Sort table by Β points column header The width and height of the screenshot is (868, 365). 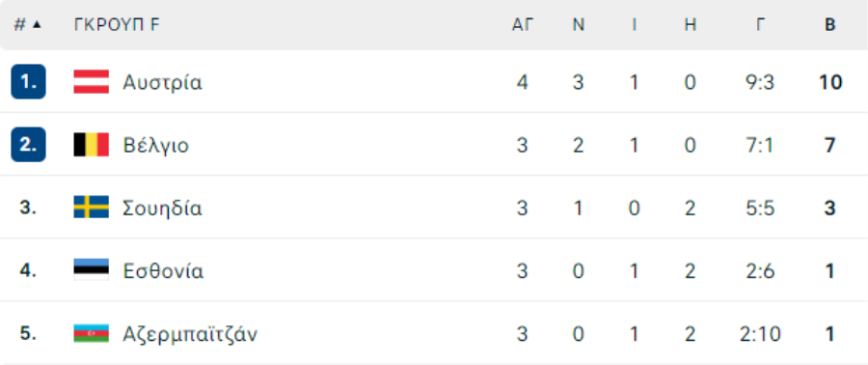pos(829,25)
